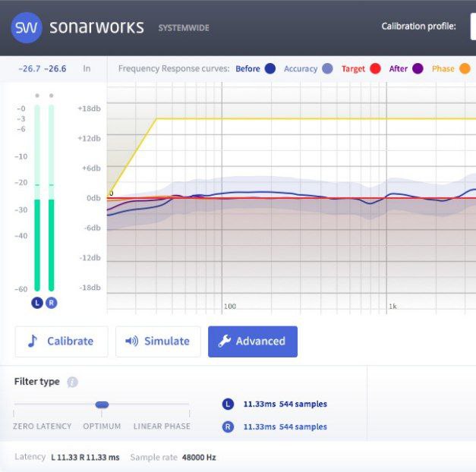The image size is (476, 472).
Task: Click the L channel meter badge
Action: (x=37, y=303)
